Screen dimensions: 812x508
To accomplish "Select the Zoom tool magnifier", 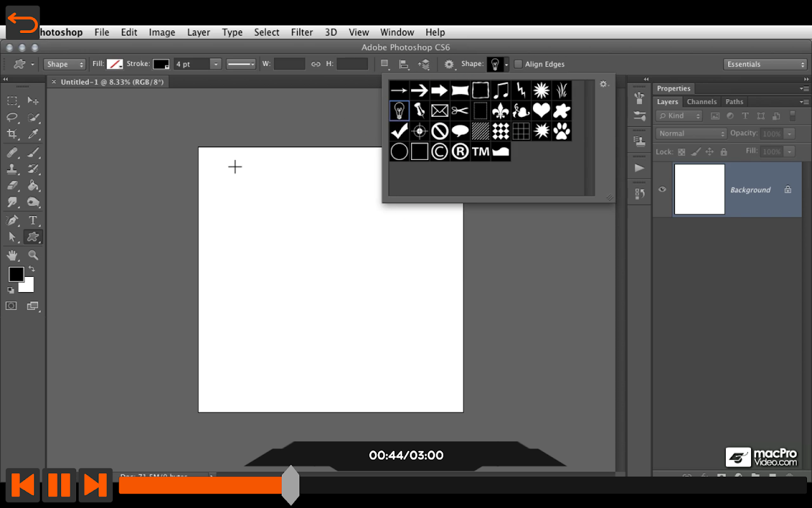I will 33,255.
